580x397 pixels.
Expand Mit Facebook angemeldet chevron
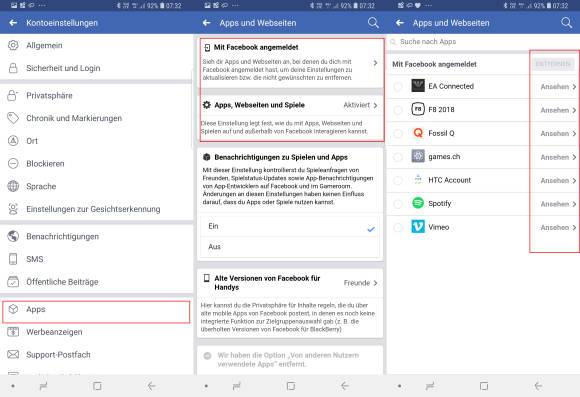pyautogui.click(x=375, y=63)
